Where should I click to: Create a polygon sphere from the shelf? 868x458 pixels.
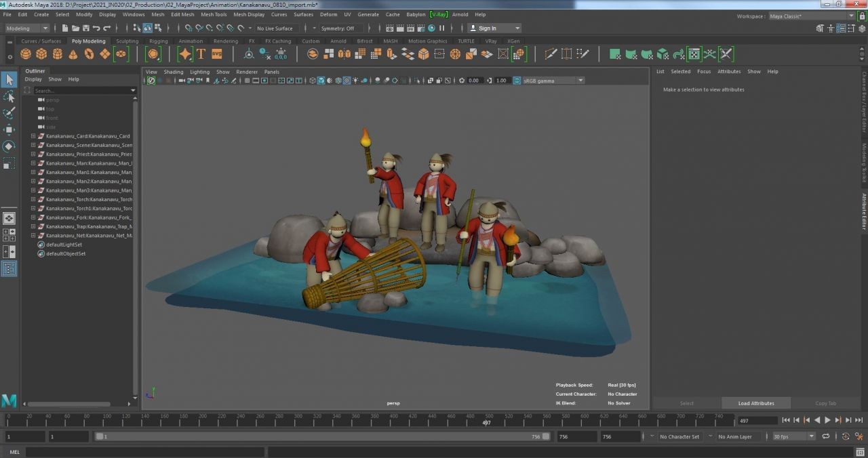26,54
